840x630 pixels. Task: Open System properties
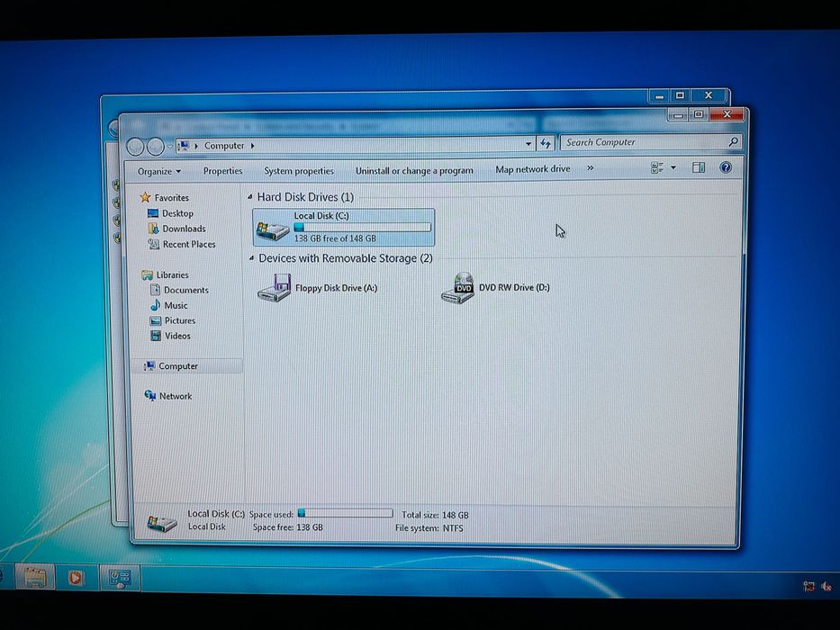click(x=299, y=171)
